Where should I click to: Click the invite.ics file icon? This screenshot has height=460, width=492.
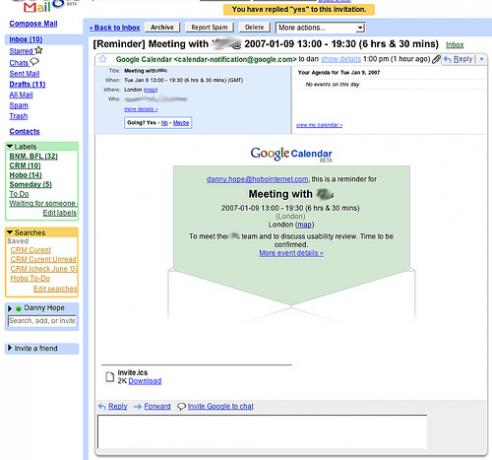coord(110,377)
